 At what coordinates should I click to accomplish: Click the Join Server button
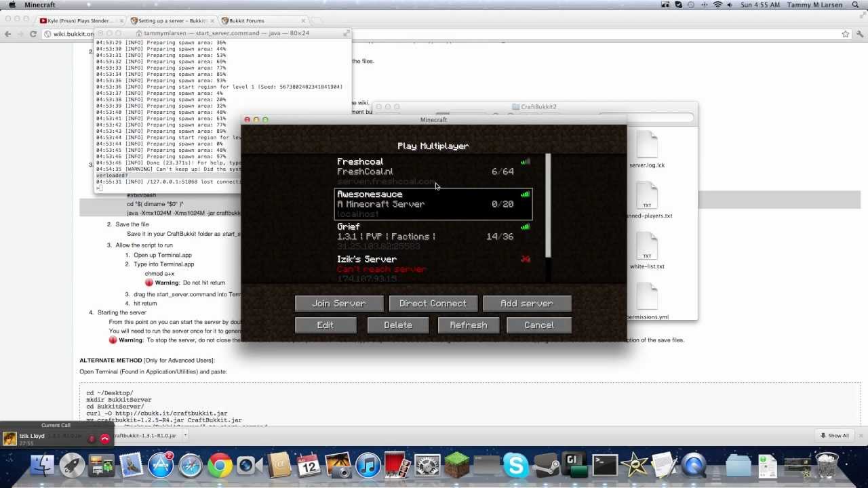(x=339, y=304)
